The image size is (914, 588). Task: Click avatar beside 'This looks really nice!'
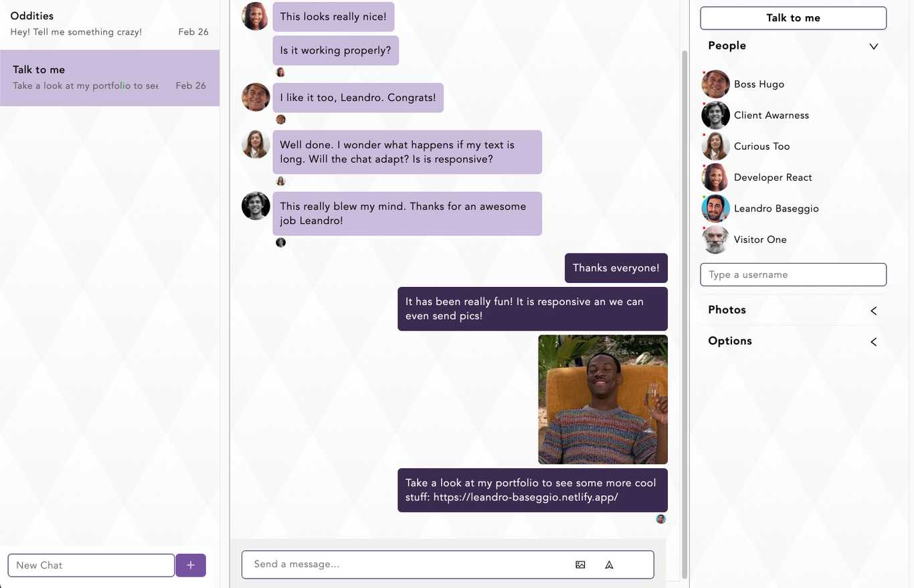pos(256,16)
